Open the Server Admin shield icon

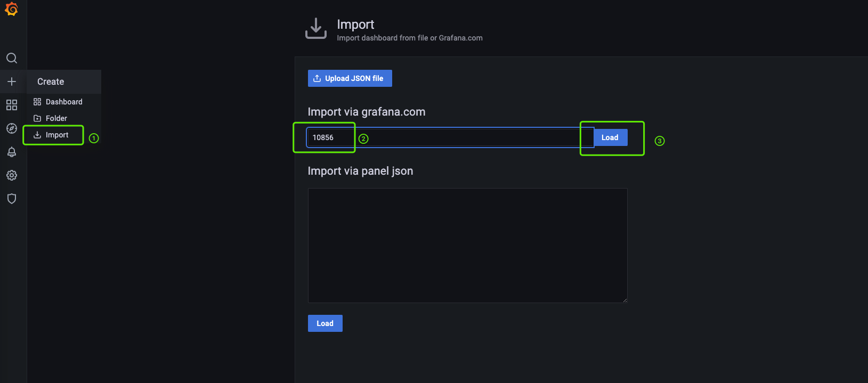point(12,199)
